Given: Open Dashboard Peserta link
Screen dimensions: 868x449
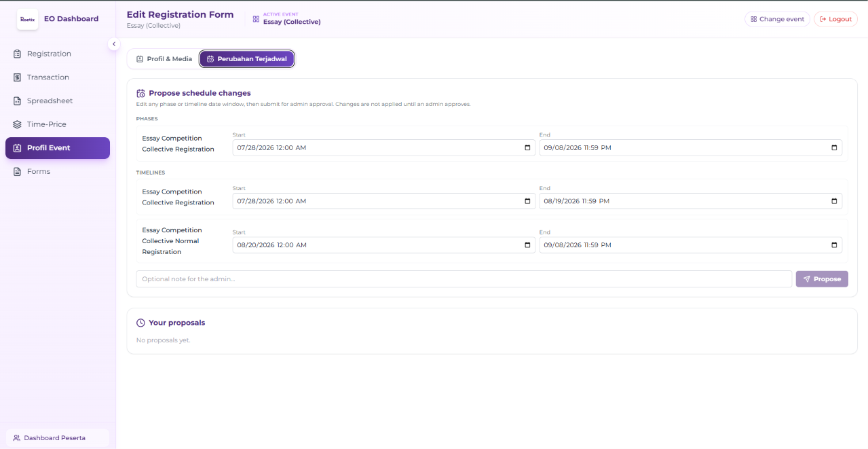Looking at the screenshot, I should click(x=58, y=438).
